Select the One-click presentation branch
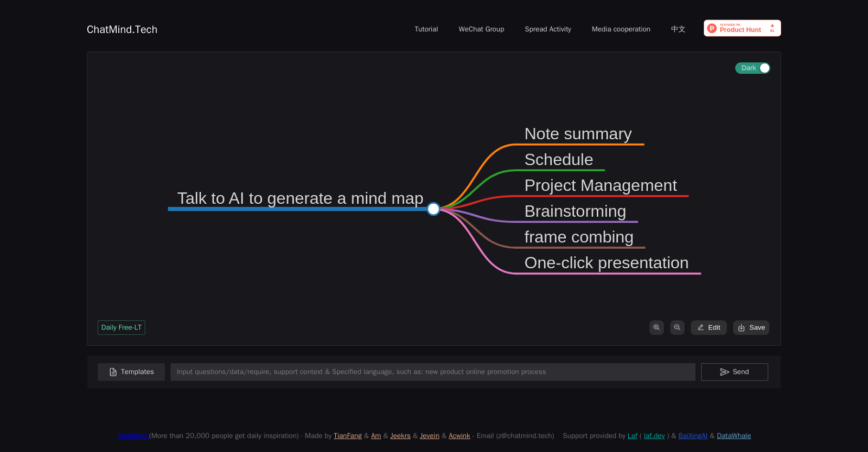 [607, 262]
